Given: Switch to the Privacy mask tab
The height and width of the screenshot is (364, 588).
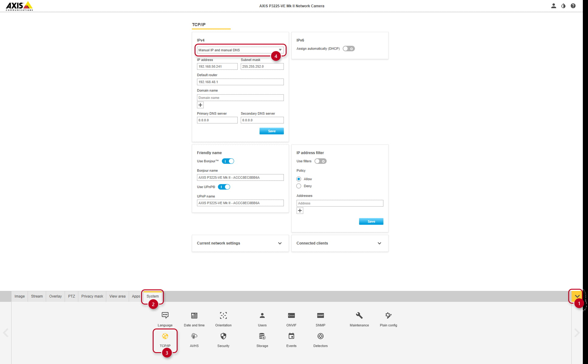Looking at the screenshot, I should (92, 296).
